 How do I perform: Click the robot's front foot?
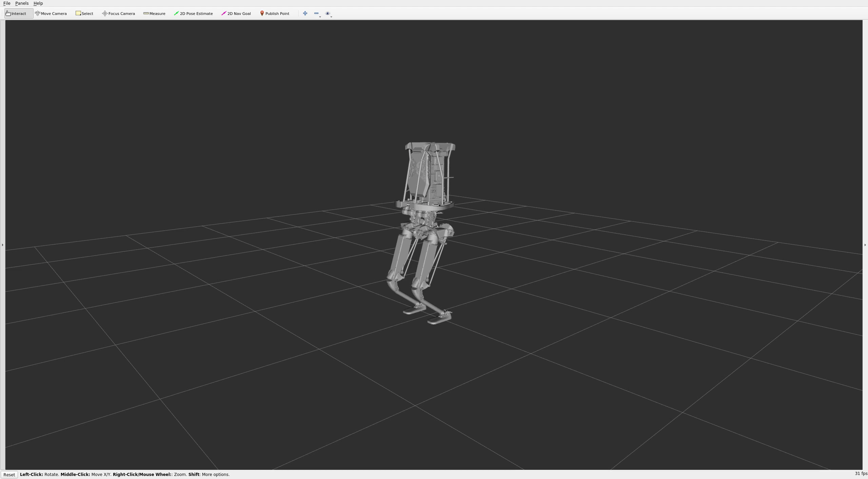pos(439,319)
